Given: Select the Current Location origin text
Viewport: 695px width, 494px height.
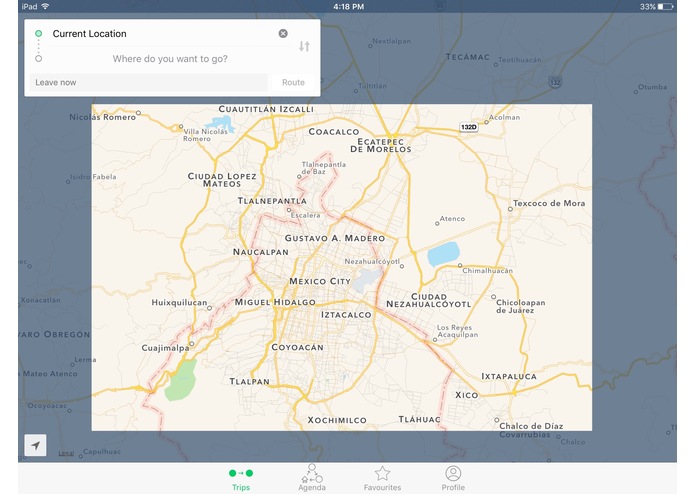Looking at the screenshot, I should click(x=90, y=34).
